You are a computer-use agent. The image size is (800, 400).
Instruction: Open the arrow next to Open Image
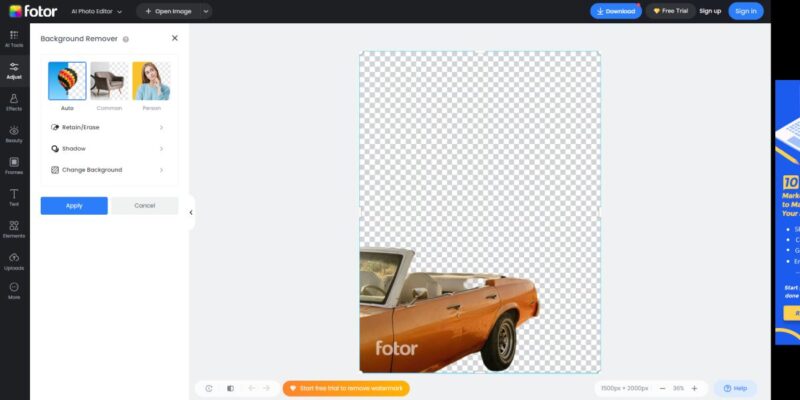(206, 11)
